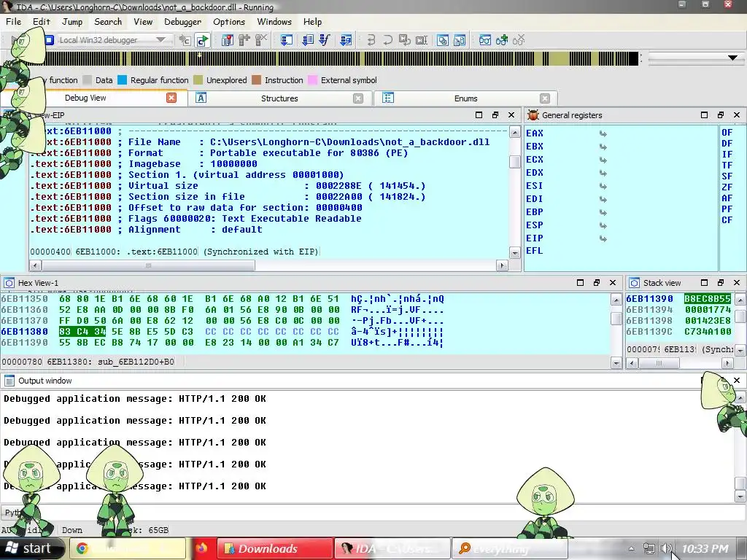
Task: Click the EIP register jump arrow
Action: (x=603, y=238)
